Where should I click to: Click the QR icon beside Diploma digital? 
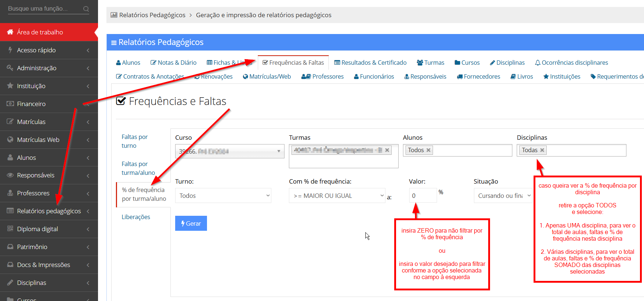10,229
